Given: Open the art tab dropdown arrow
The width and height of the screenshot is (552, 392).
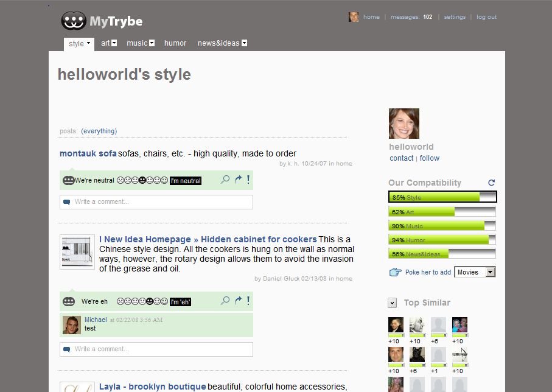Looking at the screenshot, I should point(114,43).
